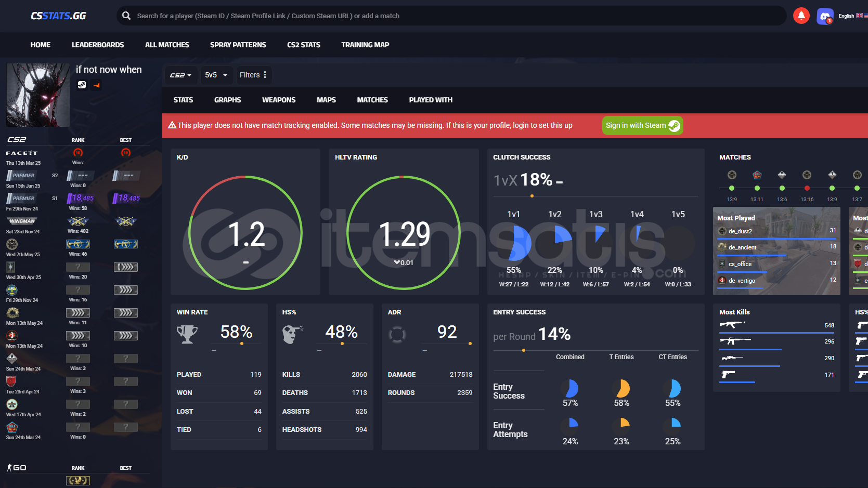Click map icon dated Wed 30th Apr 25

pos(11,267)
